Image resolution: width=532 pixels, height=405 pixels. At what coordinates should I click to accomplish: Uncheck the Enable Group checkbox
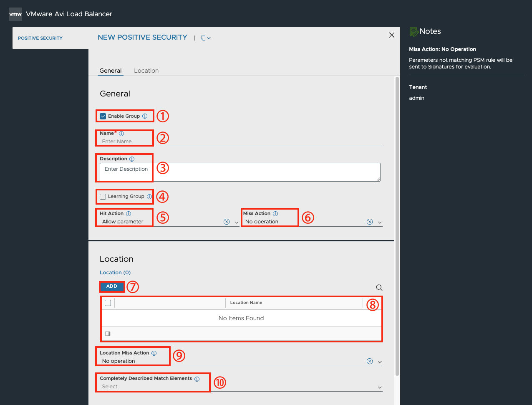(x=103, y=116)
